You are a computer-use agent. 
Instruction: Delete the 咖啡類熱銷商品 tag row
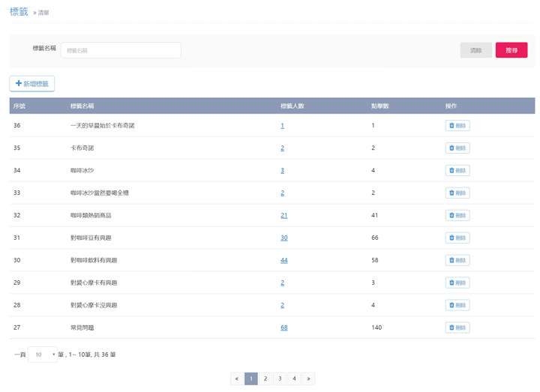(457, 215)
